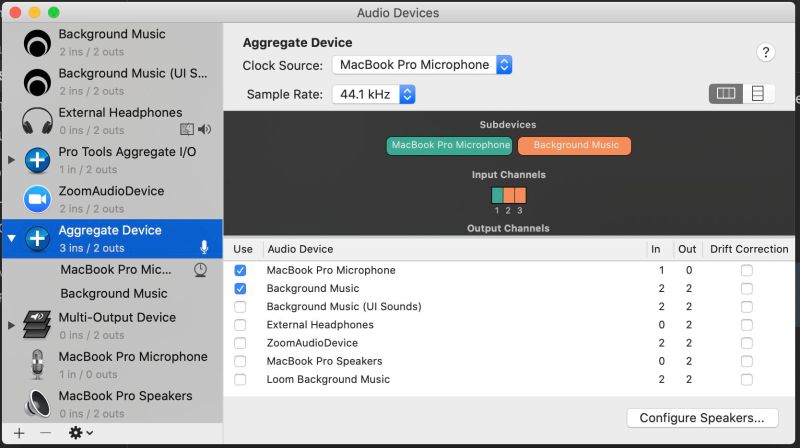This screenshot has width=800, height=448.
Task: Expand Pro Tools Aggregate I/O disclosure triangle
Action: coord(11,160)
